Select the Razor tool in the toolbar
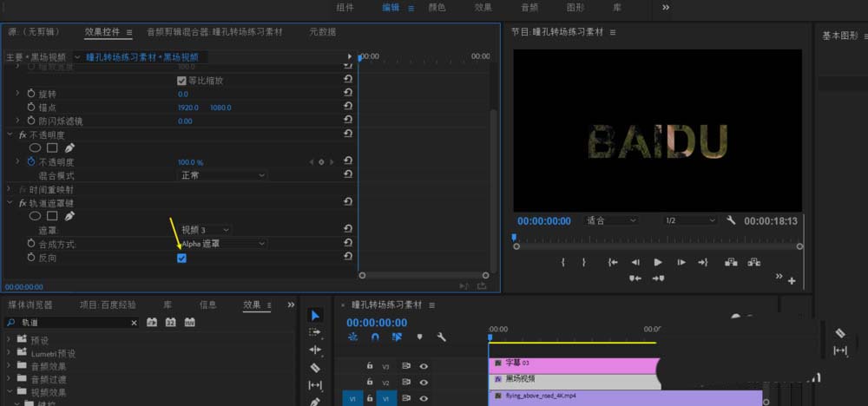 click(315, 367)
